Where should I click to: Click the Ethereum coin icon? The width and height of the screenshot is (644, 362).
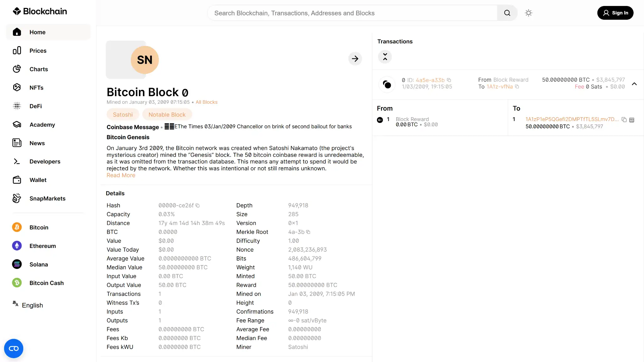17,246
